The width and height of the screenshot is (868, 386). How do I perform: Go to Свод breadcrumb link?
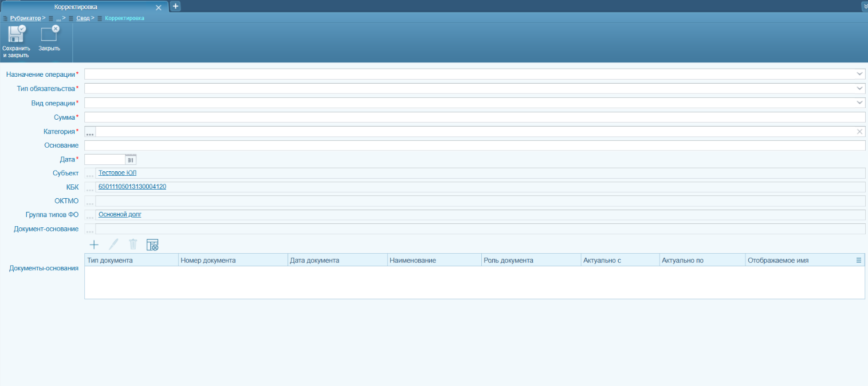click(83, 18)
